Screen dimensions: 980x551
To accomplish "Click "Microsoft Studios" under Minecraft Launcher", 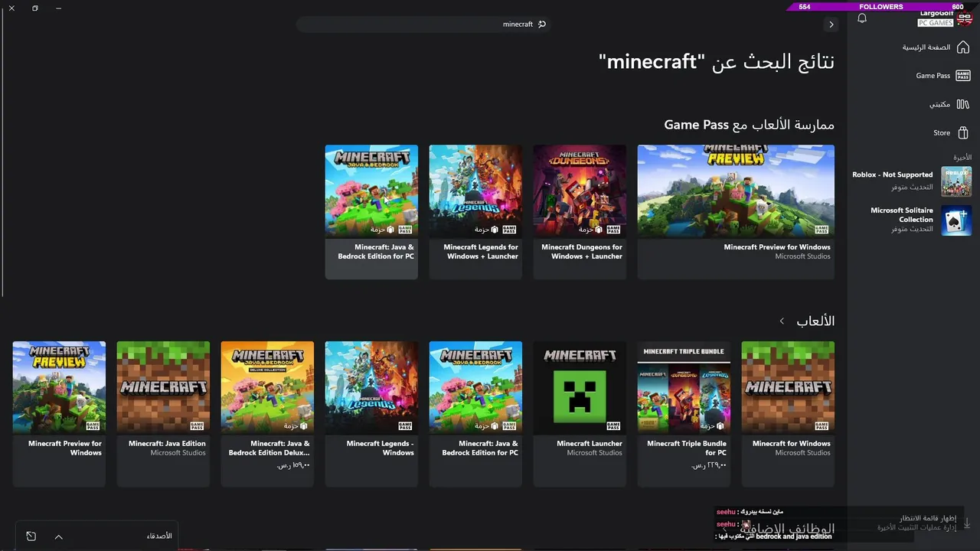I will 594,453.
